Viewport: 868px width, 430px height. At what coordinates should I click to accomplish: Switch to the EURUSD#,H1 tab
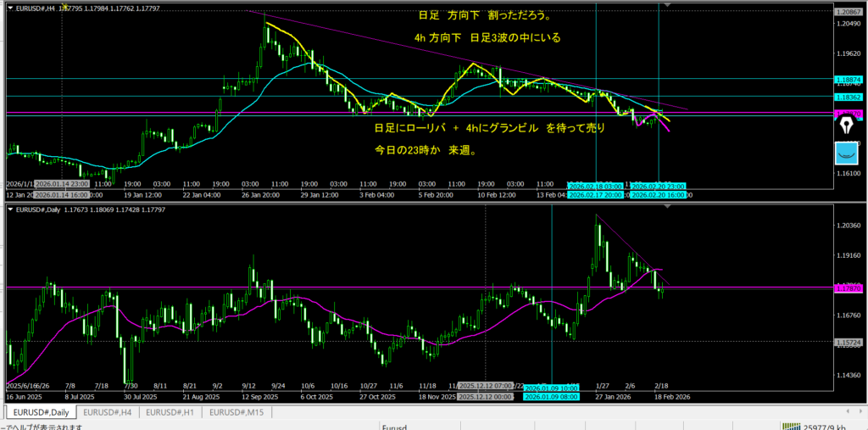pyautogui.click(x=170, y=412)
